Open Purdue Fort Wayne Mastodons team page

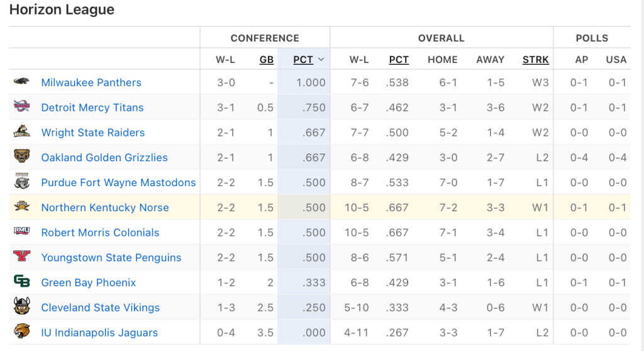[x=118, y=182]
